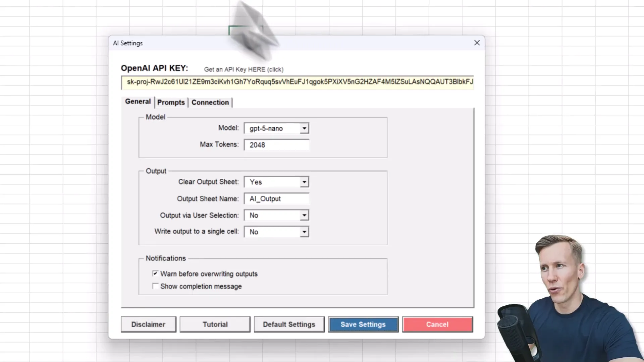Restore Default Settings
The height and width of the screenshot is (362, 644).
coord(289,324)
